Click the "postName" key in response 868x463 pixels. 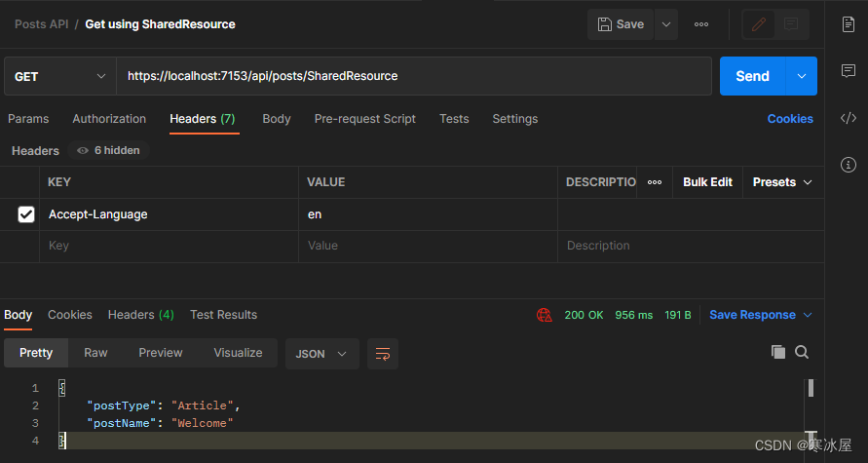pyautogui.click(x=122, y=423)
